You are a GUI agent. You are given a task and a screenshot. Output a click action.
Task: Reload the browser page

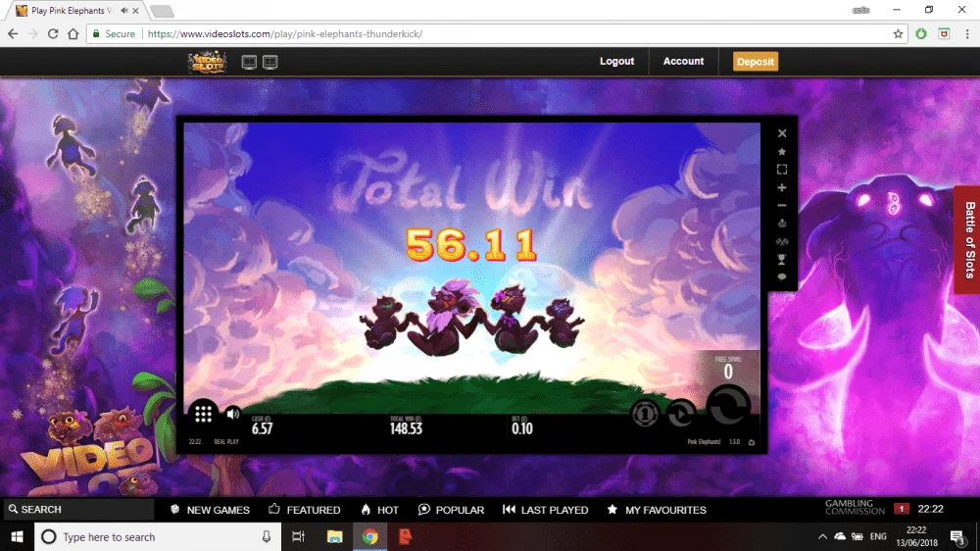tap(53, 33)
